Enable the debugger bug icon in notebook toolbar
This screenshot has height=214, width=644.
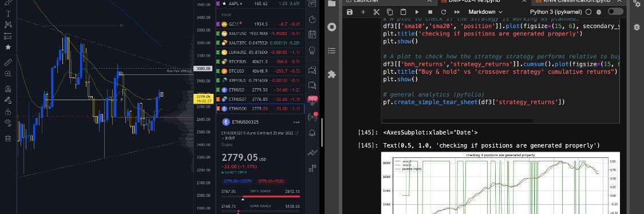(x=599, y=12)
